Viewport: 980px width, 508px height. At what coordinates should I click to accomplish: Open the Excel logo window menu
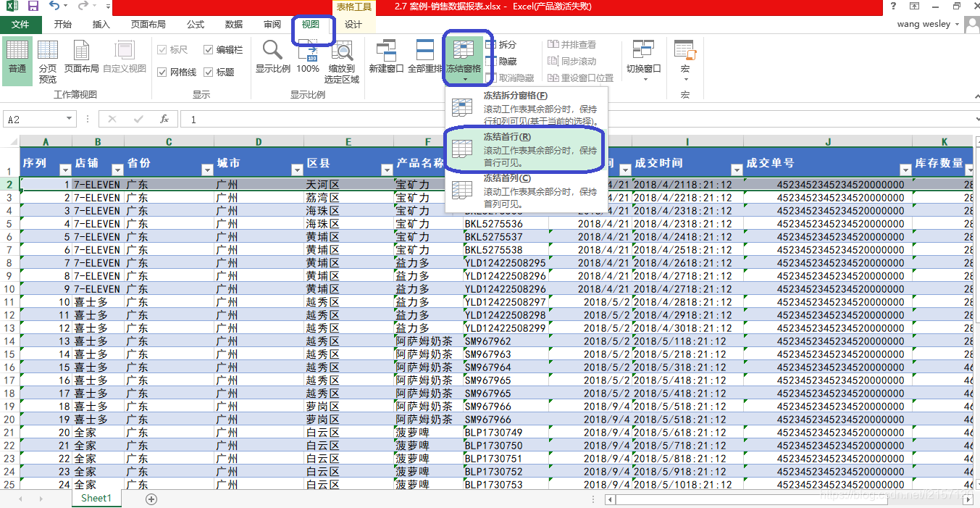[12, 7]
